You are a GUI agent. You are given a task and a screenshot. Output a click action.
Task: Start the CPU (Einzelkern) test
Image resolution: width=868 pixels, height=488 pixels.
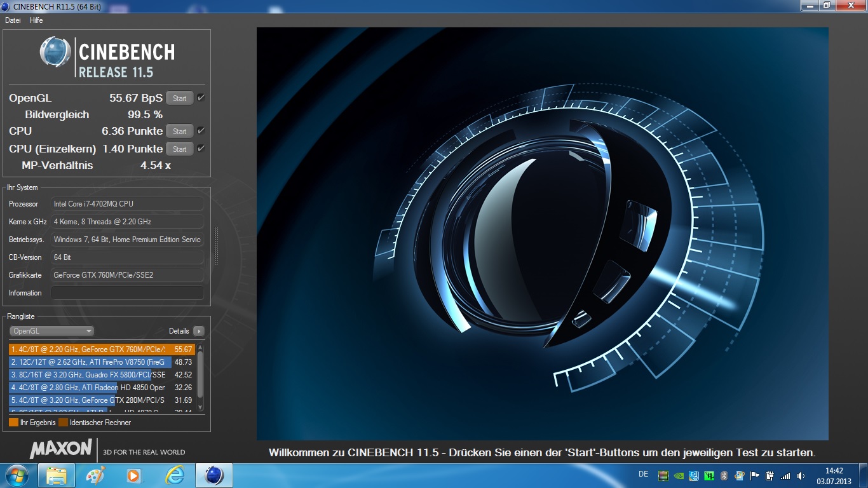180,149
